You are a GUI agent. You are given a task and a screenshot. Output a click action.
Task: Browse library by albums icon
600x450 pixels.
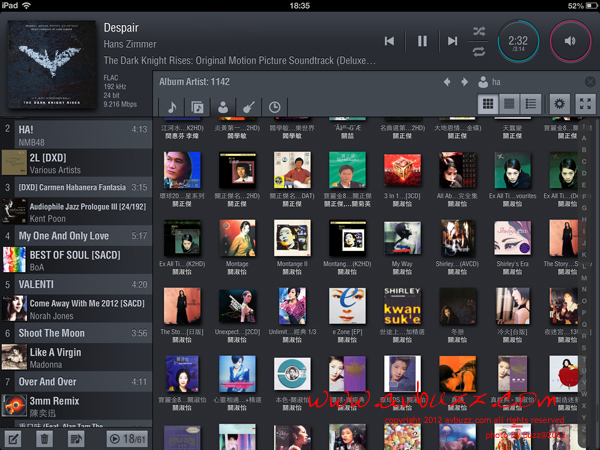(197, 106)
